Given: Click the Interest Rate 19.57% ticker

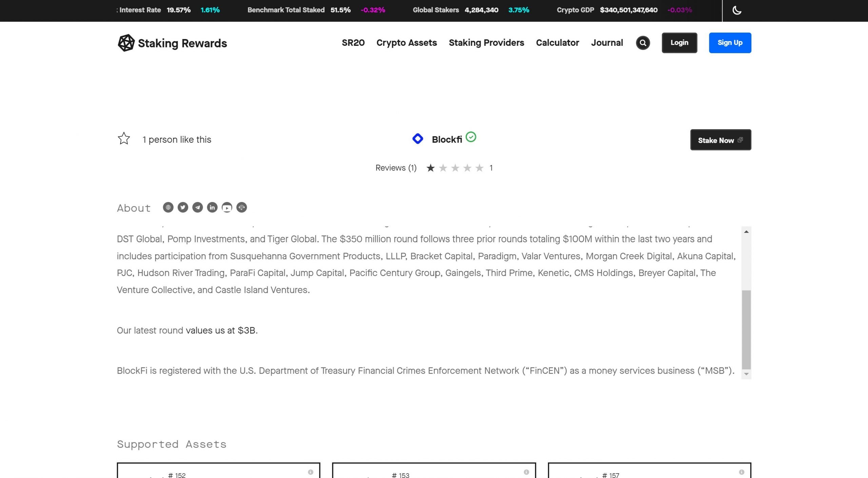Looking at the screenshot, I should pos(168,10).
